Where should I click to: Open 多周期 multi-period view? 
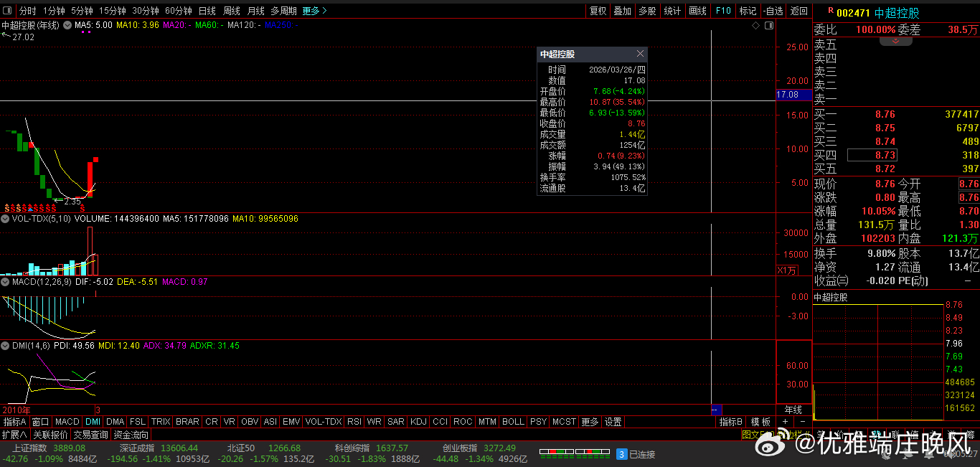283,11
